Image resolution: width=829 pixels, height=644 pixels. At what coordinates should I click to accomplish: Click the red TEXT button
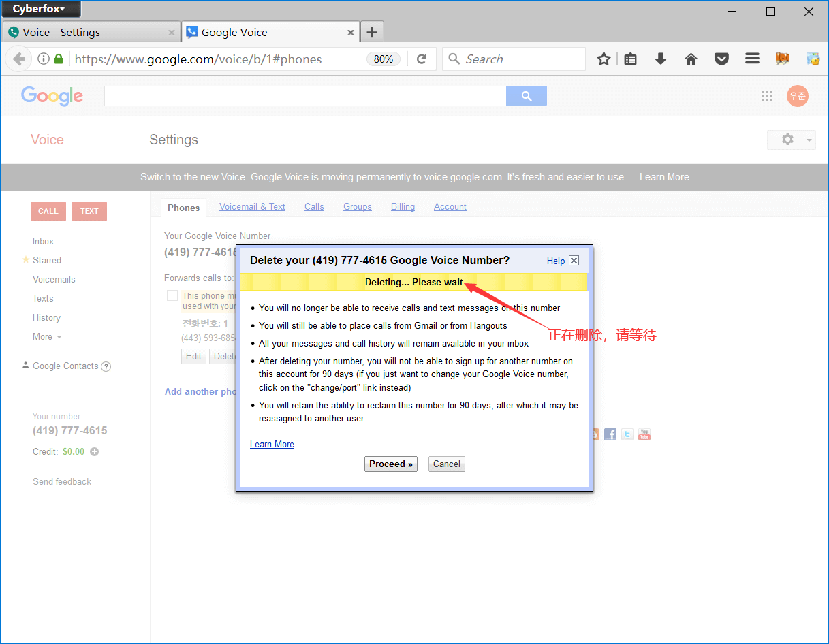click(89, 211)
